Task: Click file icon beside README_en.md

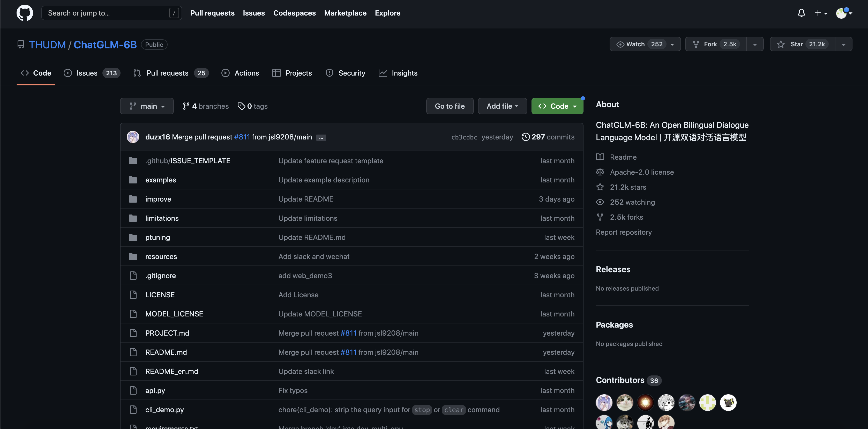Action: (x=133, y=371)
